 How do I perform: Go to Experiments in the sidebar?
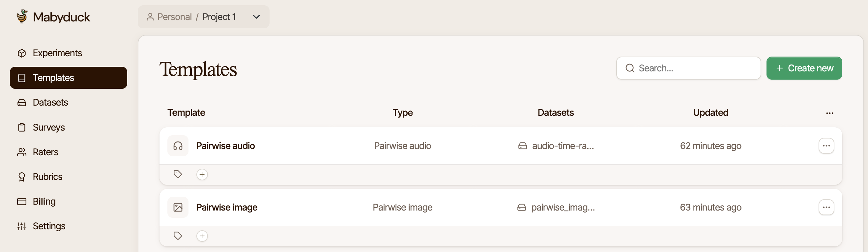69,53
